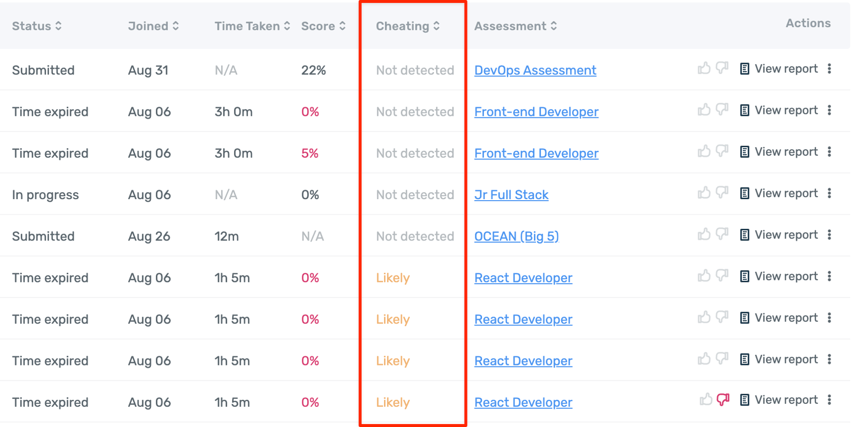This screenshot has height=427, width=868.
Task: Open the DevOps Assessment link
Action: [535, 70]
